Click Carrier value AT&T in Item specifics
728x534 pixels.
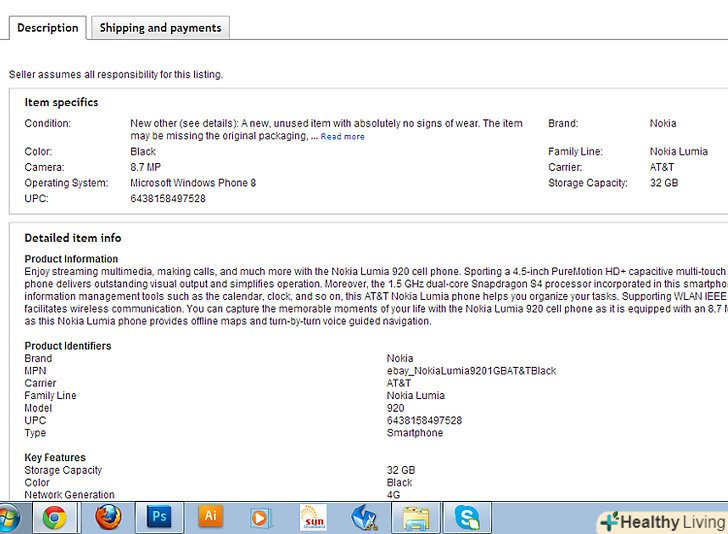coord(662,167)
